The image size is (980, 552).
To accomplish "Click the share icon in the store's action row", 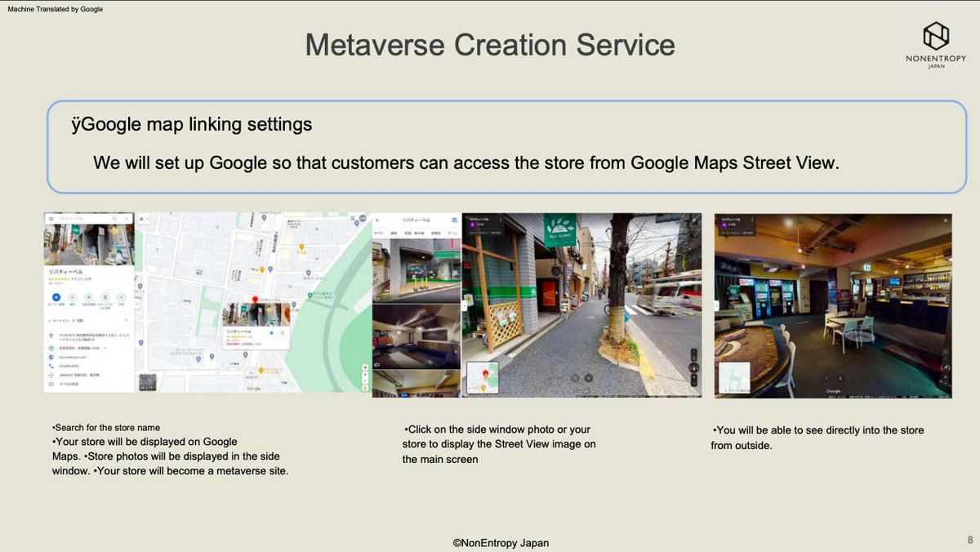I will (122, 297).
